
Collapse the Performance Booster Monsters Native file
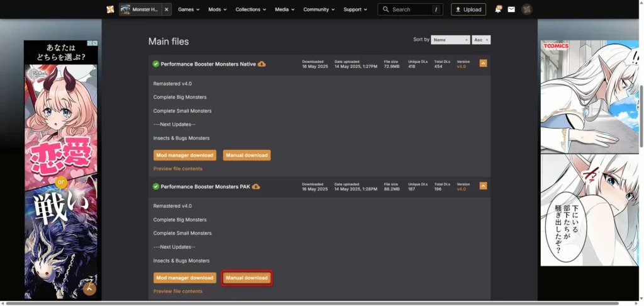[484, 64]
